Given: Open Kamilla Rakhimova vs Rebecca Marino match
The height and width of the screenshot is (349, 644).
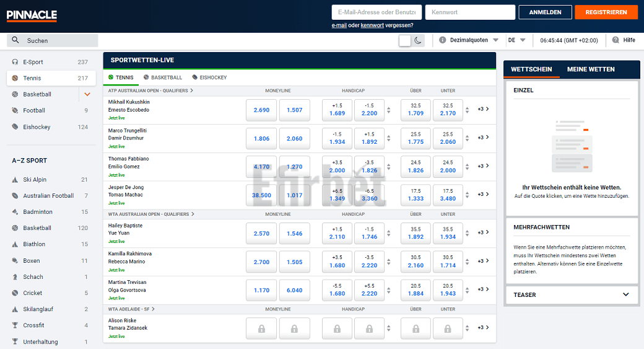Looking at the screenshot, I should 130,258.
